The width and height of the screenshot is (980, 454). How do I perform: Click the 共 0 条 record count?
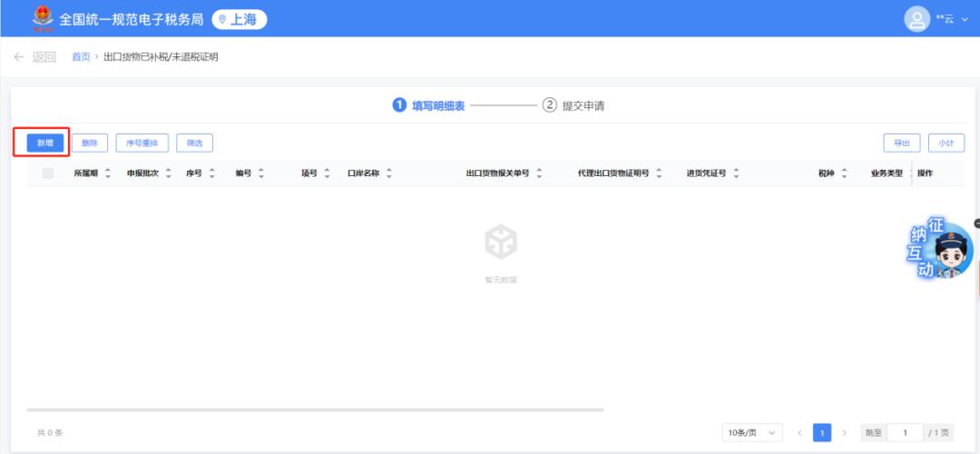click(x=50, y=433)
